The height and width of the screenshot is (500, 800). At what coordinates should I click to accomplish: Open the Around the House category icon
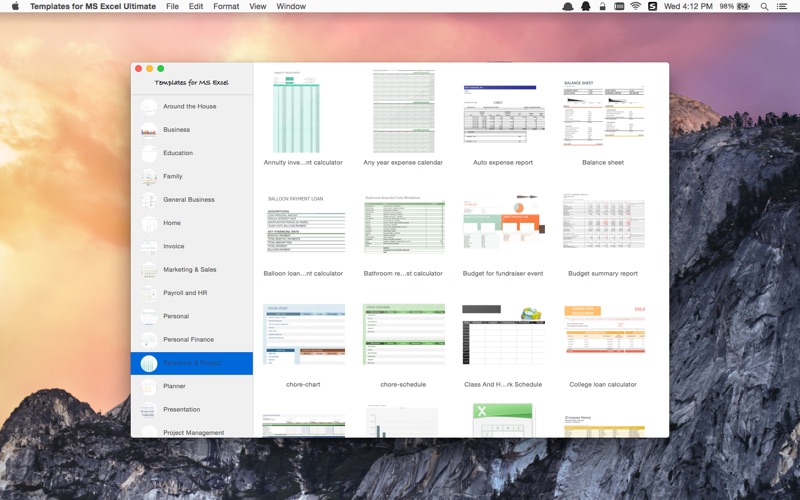point(149,107)
